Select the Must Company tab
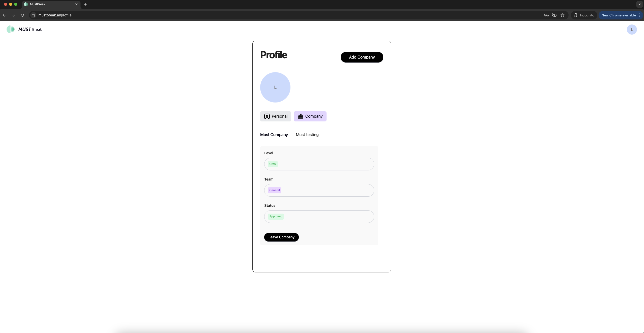Viewport: 644px width, 333px height. 274,135
